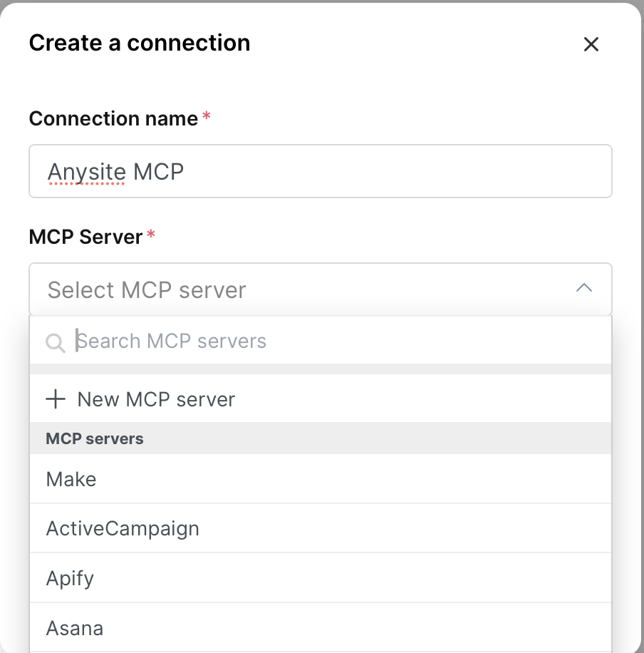This screenshot has height=653, width=644.
Task: Click the underlined word Anysite
Action: click(85, 171)
